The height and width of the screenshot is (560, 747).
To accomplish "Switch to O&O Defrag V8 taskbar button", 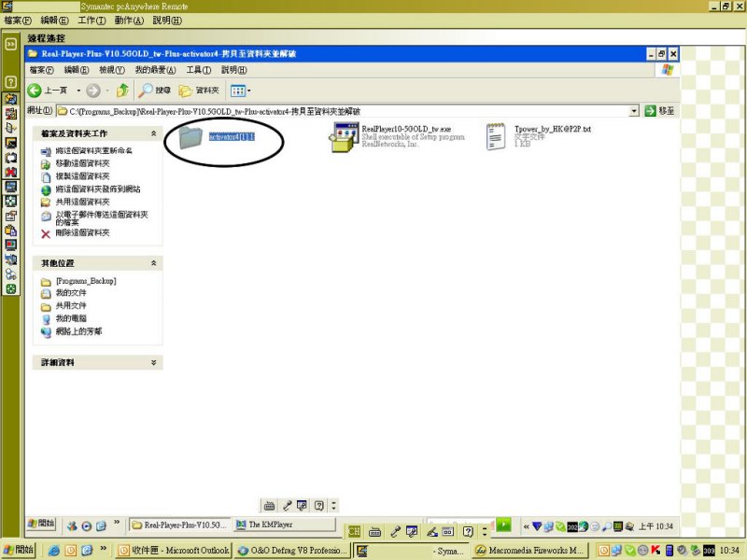I will [293, 551].
